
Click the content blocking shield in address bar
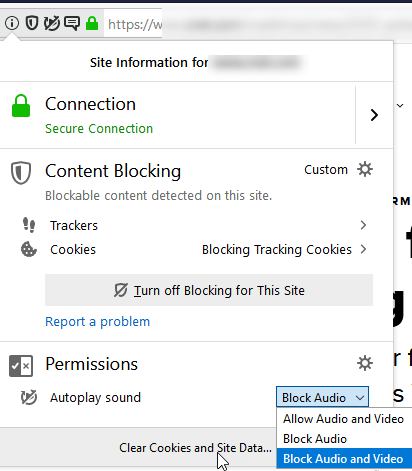tap(32, 23)
